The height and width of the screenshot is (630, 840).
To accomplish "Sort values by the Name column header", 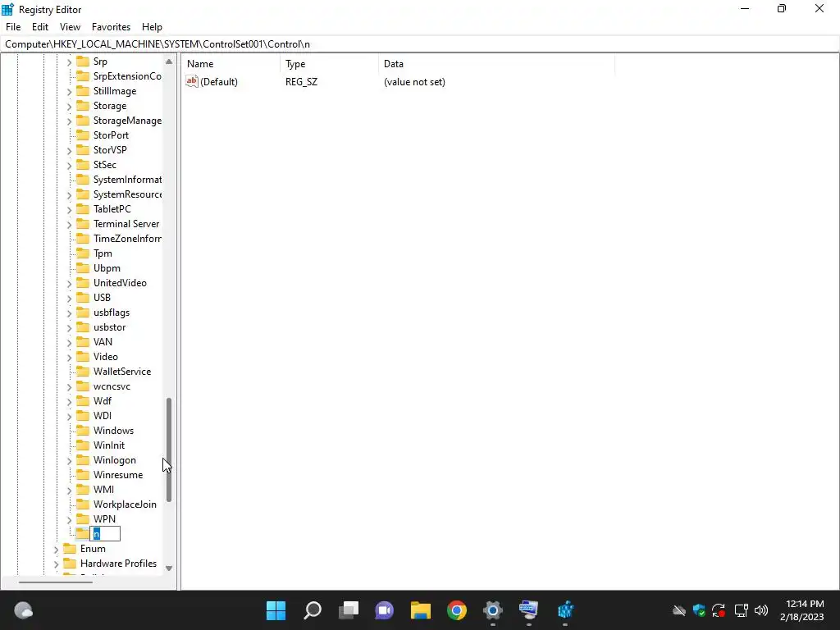I will [x=231, y=64].
